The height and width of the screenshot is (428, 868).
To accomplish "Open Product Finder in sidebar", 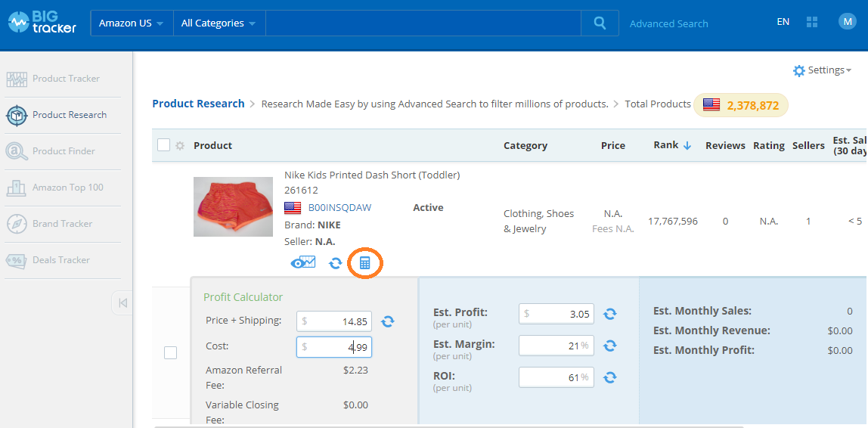I will pos(64,151).
